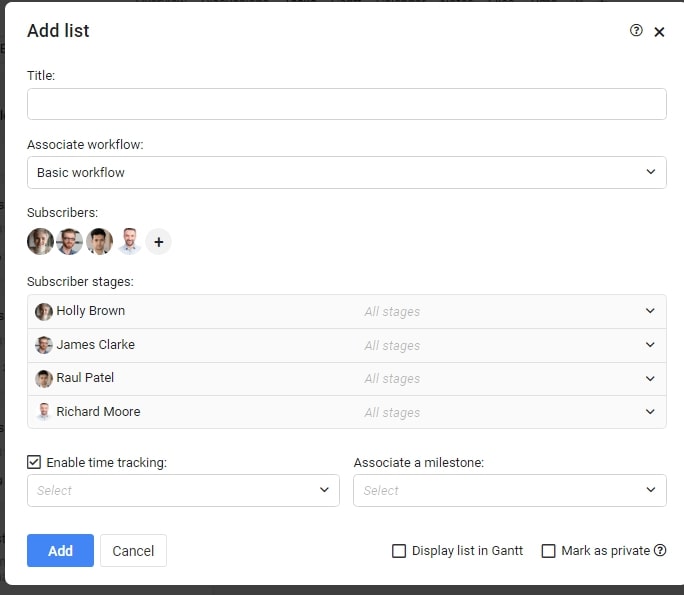Focus the Title input field
Image resolution: width=684 pixels, height=595 pixels.
click(347, 104)
